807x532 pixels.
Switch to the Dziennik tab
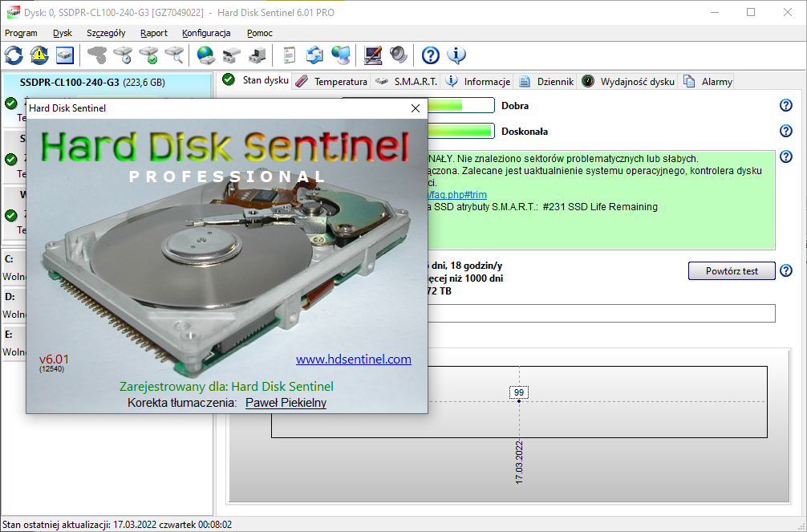point(545,81)
